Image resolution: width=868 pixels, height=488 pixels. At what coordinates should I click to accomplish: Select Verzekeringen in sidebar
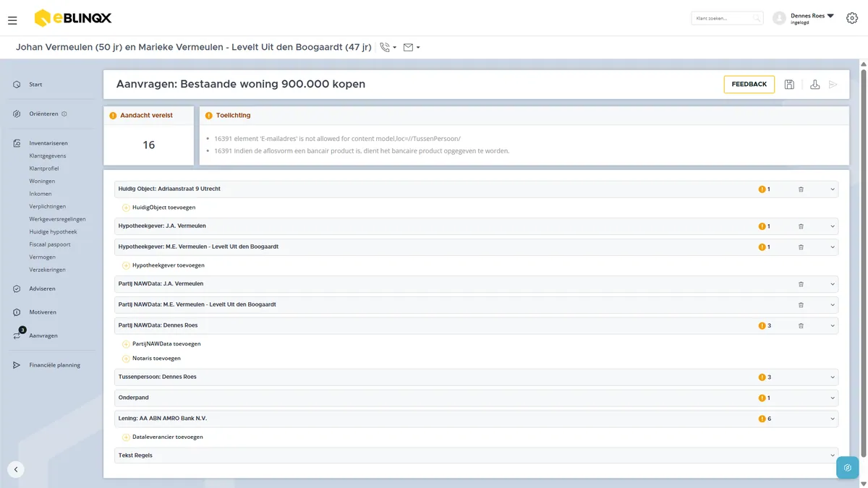tap(48, 270)
